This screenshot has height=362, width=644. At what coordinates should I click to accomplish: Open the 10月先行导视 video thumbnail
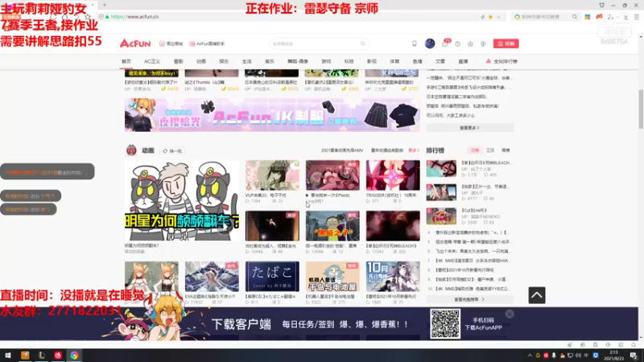[393, 276]
